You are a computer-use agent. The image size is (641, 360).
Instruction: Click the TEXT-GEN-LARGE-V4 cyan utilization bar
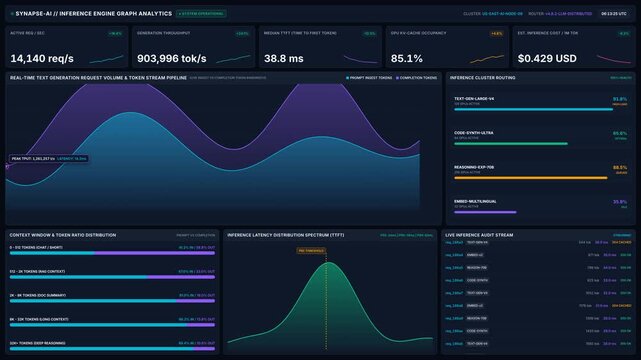click(533, 110)
